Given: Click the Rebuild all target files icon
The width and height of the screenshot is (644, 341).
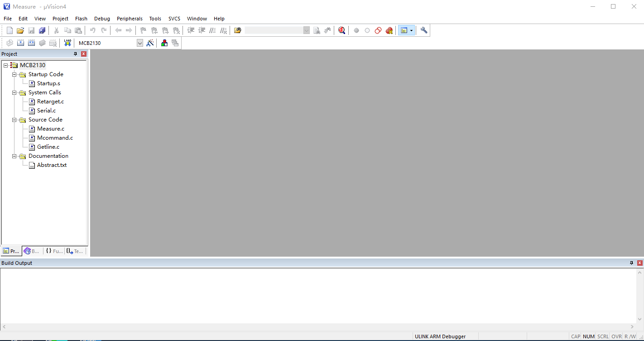Looking at the screenshot, I should coord(31,43).
